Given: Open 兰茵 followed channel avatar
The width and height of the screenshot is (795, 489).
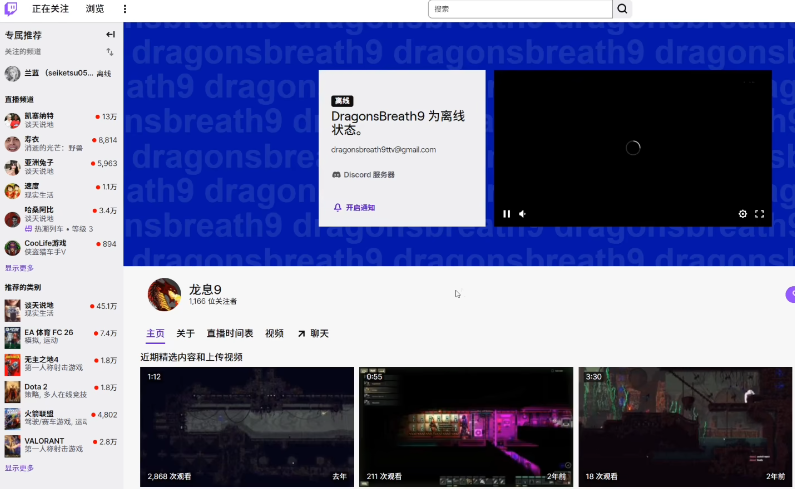Looking at the screenshot, I should point(12,74).
